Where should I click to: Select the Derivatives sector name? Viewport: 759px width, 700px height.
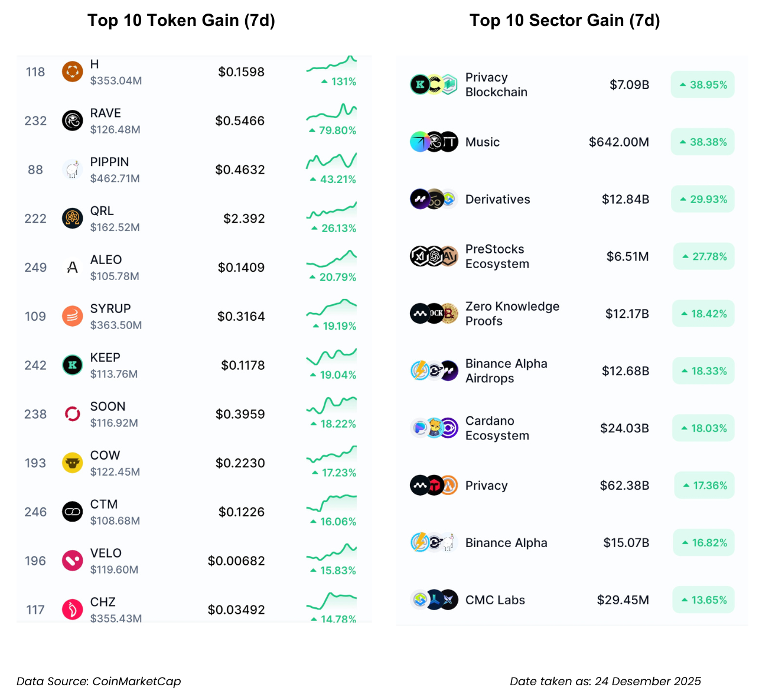(x=497, y=200)
